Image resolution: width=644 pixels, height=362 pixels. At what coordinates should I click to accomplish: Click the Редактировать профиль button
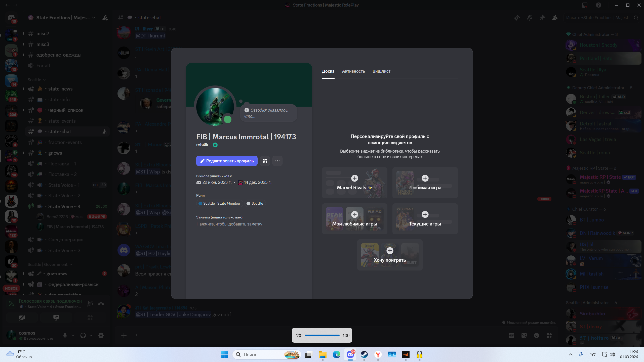227,161
